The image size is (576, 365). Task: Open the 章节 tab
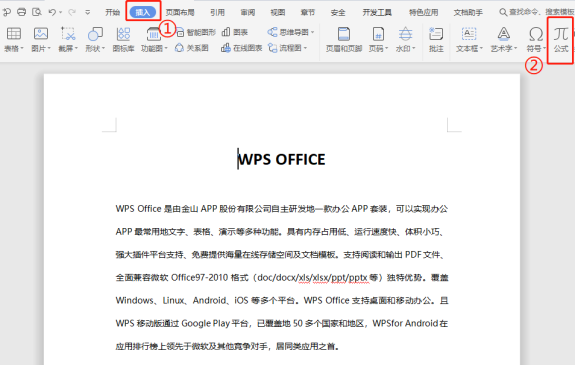[307, 12]
